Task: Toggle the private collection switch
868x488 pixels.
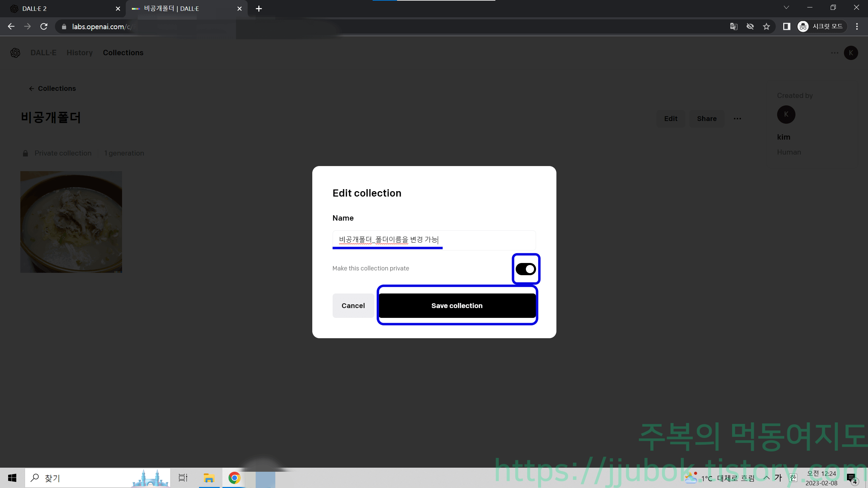Action: tap(526, 269)
